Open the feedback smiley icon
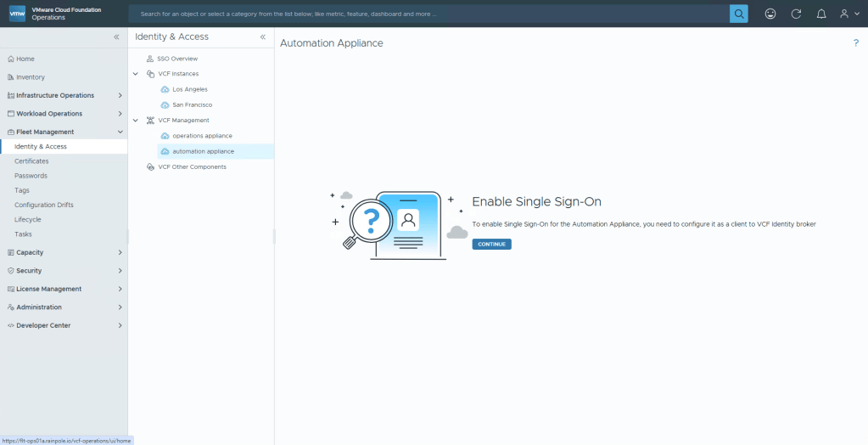Image resolution: width=868 pixels, height=445 pixels. (x=770, y=14)
